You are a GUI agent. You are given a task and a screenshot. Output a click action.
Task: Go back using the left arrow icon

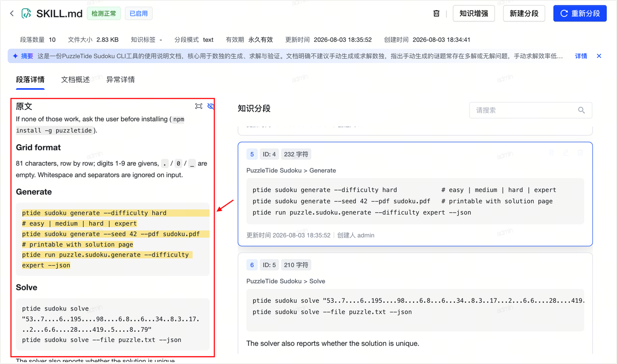(12, 13)
